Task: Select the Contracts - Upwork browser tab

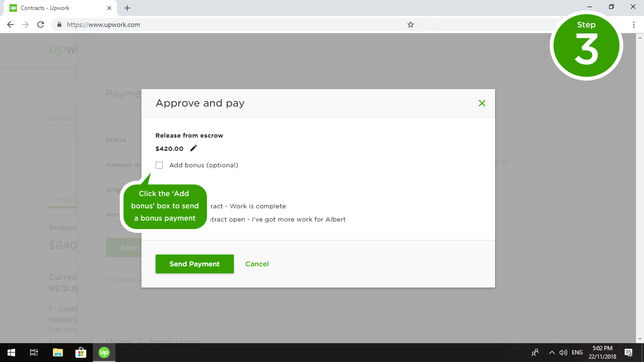Action: [57, 8]
